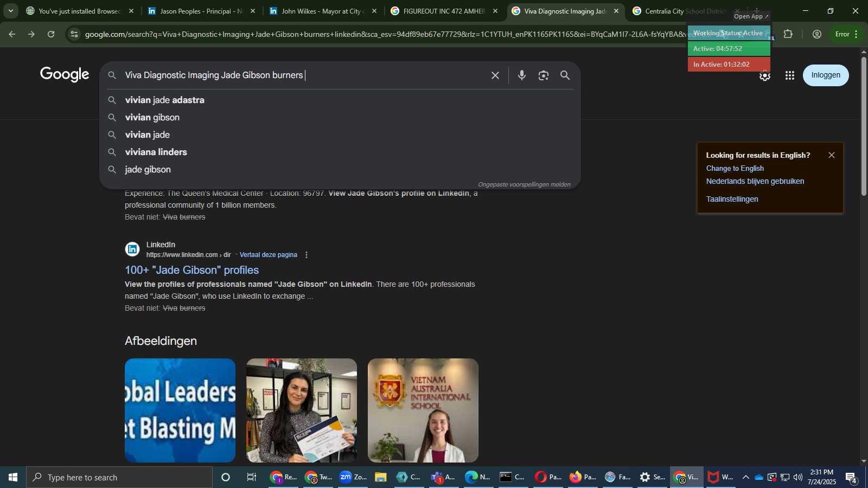This screenshot has width=868, height=488.
Task: Open the Command Prompt taskbar item
Action: pos(512,477)
